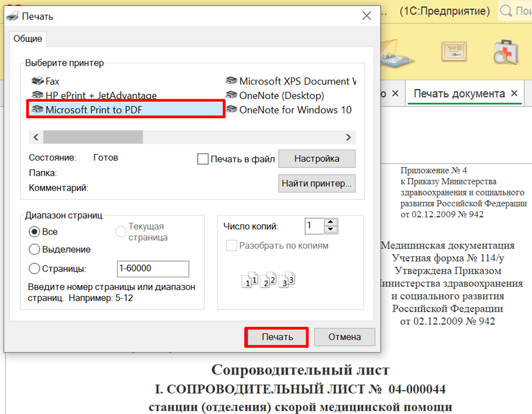
Task: Switch to the Печать документа tab
Action: (x=459, y=93)
